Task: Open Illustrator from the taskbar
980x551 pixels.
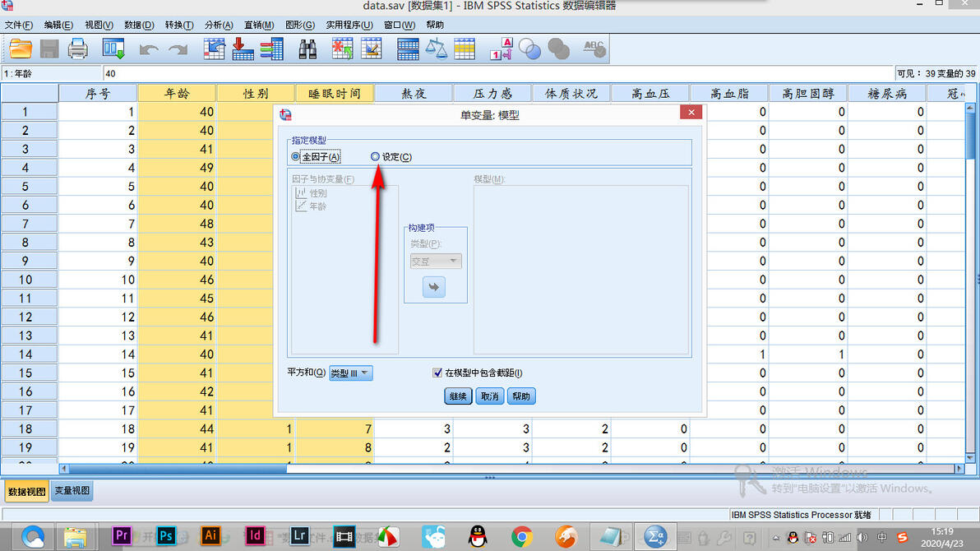Action: pos(210,536)
